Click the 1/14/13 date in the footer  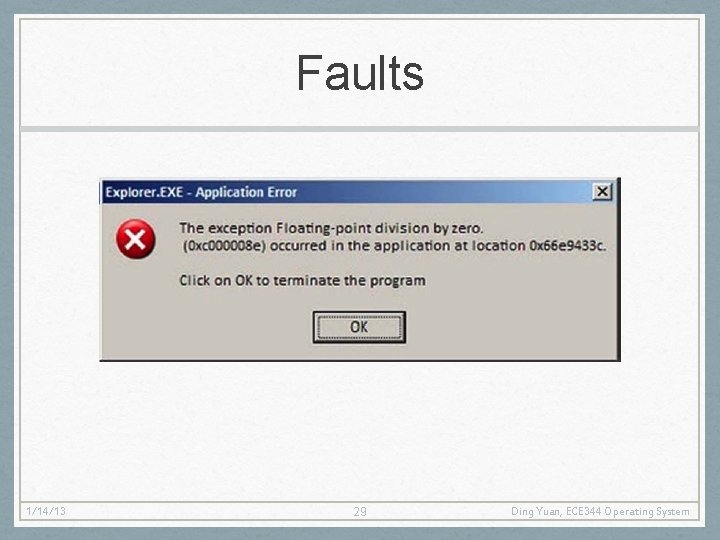click(x=46, y=511)
